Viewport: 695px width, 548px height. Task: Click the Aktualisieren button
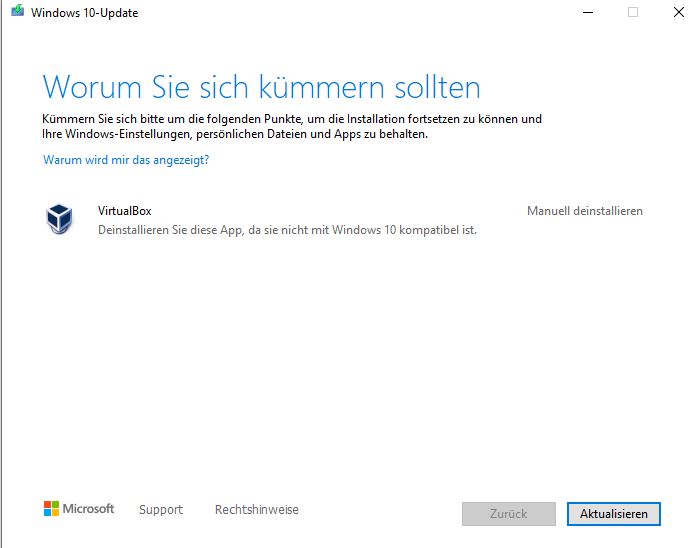[614, 514]
